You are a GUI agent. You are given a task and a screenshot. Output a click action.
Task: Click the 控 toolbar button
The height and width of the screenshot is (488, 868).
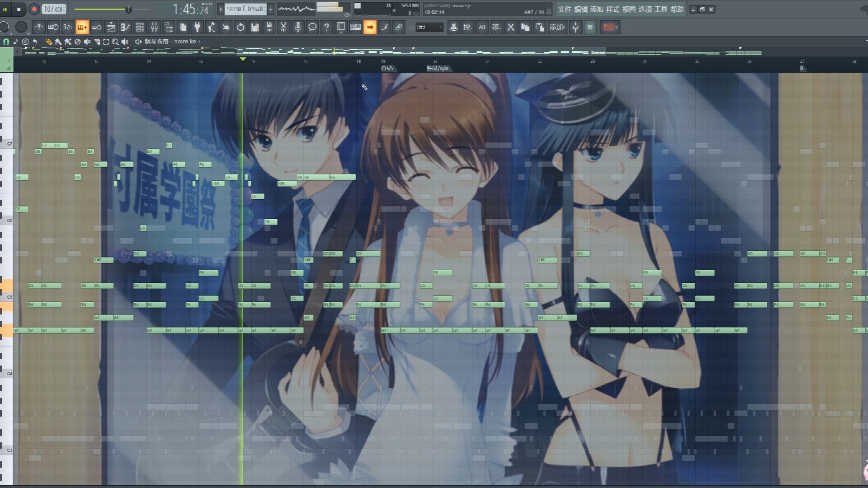coord(467,28)
